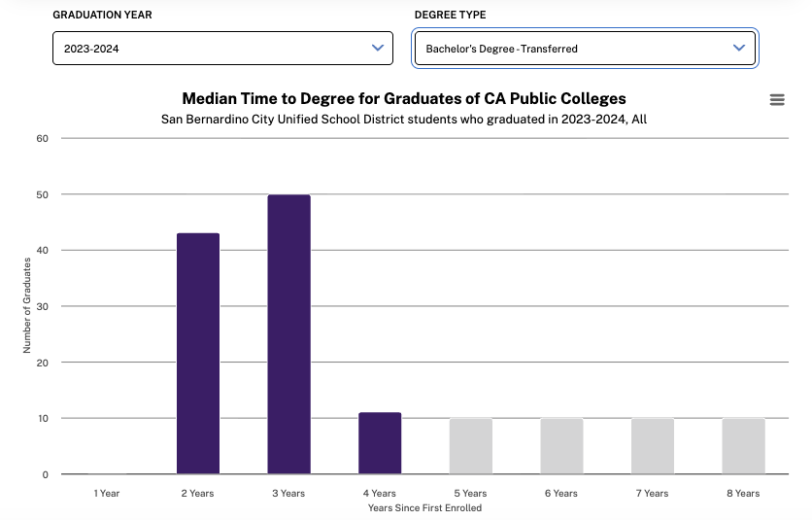The image size is (812, 520).
Task: Open the Graduation Year dropdown
Action: pyautogui.click(x=222, y=49)
